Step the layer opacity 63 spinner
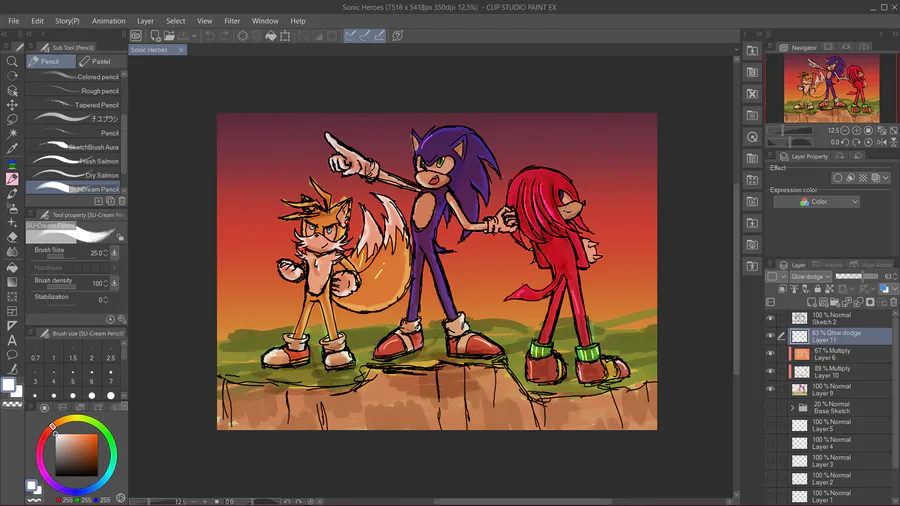Image resolution: width=900 pixels, height=506 pixels. 895,277
